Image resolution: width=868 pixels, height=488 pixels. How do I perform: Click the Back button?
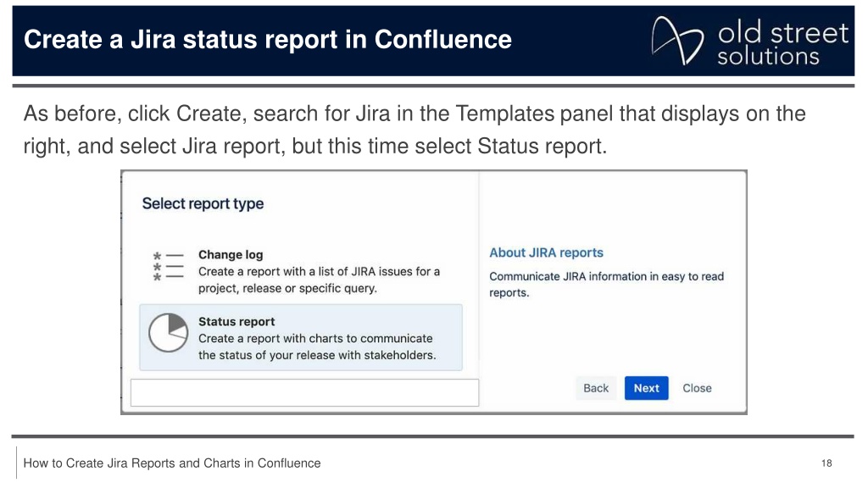point(596,388)
